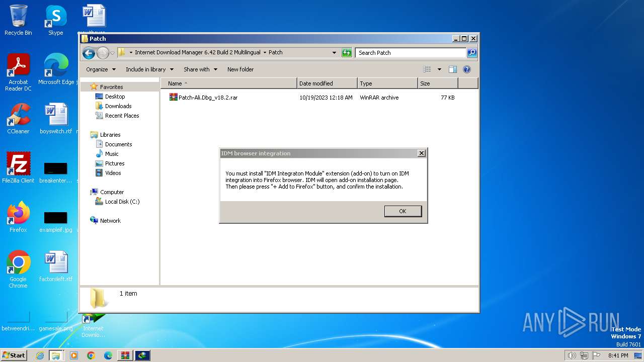
Task: Click the Action Center flag tray icon
Action: (x=596, y=355)
